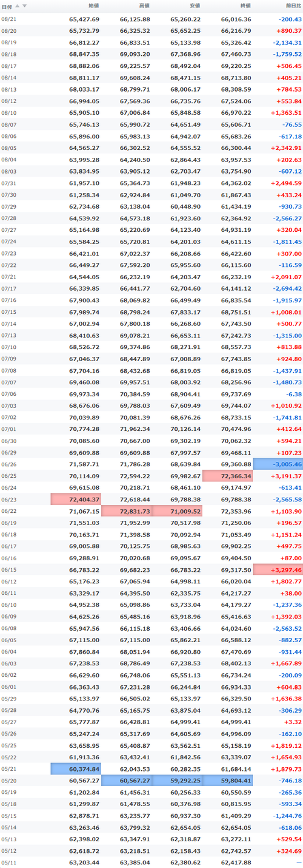This screenshot has width=303, height=868.
Task: Select the 前日比 column header
Action: (293, 5)
